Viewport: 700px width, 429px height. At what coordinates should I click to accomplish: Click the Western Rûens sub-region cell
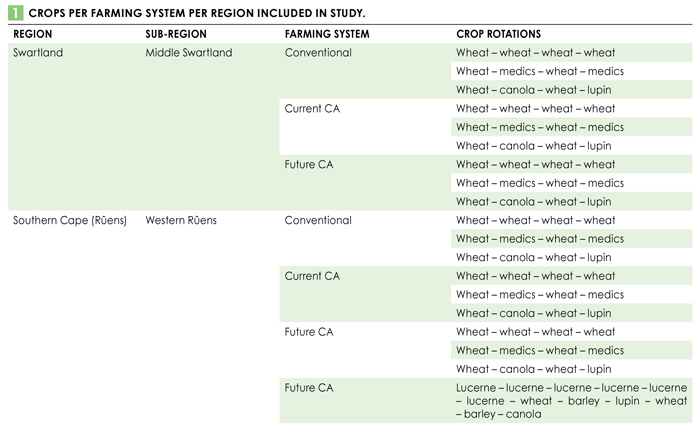tap(181, 221)
